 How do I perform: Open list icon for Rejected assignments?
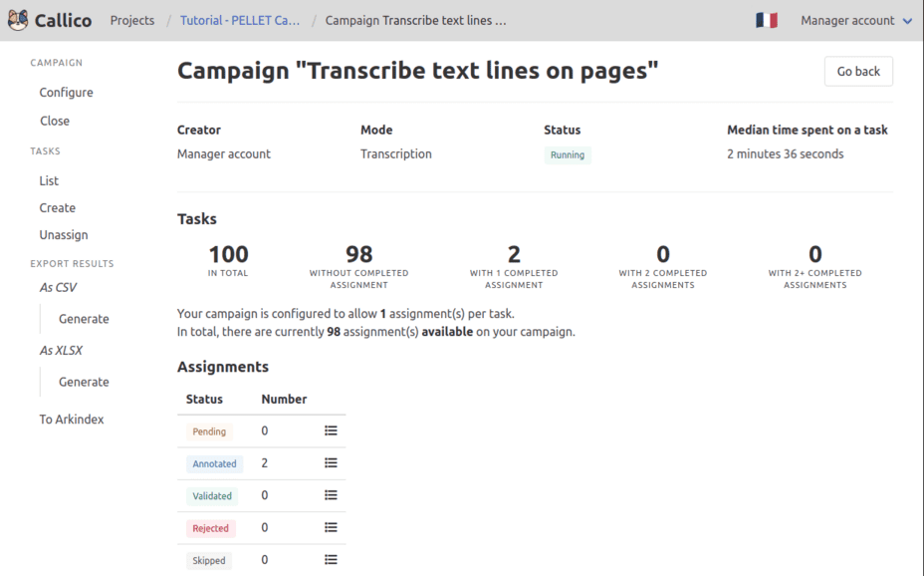click(331, 527)
